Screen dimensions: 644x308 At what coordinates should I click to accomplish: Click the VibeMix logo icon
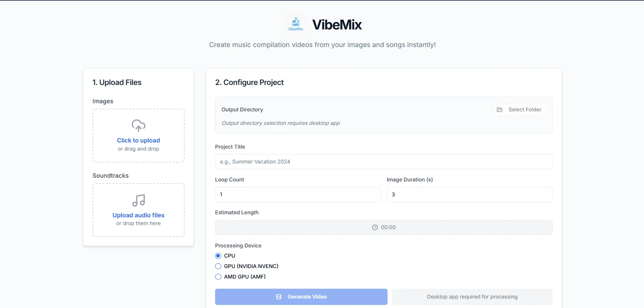(295, 23)
